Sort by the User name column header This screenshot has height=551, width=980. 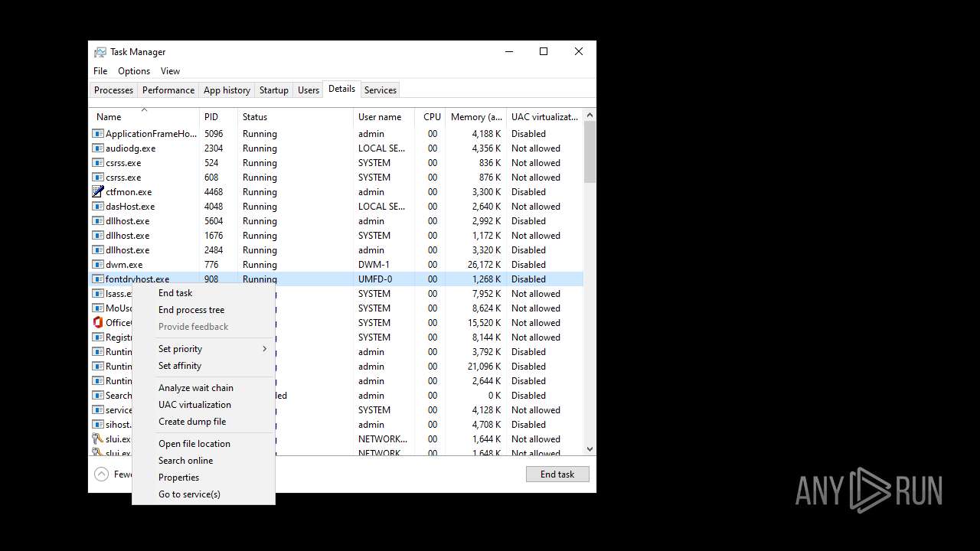[384, 117]
